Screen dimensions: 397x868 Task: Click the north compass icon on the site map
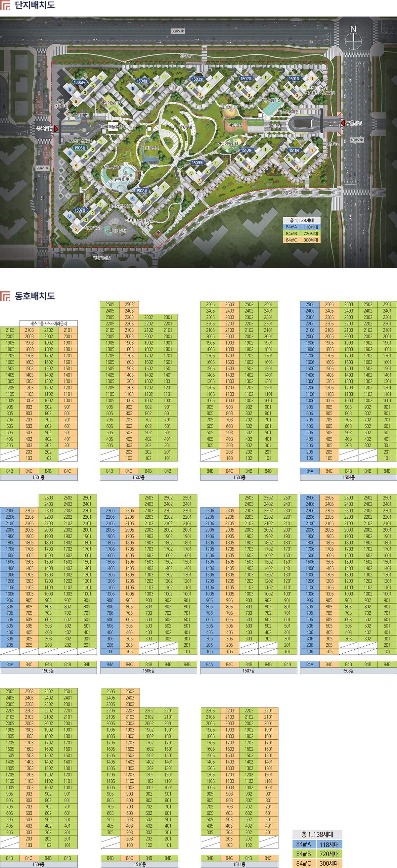click(353, 39)
